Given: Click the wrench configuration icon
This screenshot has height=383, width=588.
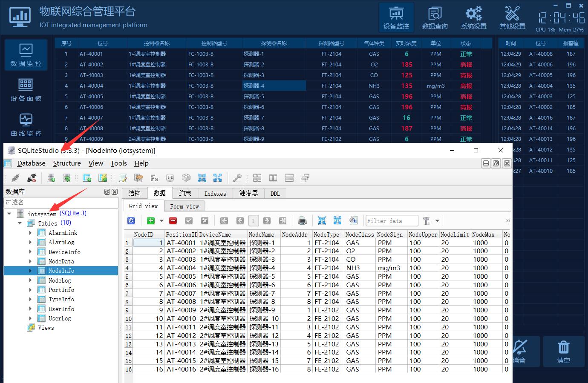Looking at the screenshot, I should click(237, 178).
